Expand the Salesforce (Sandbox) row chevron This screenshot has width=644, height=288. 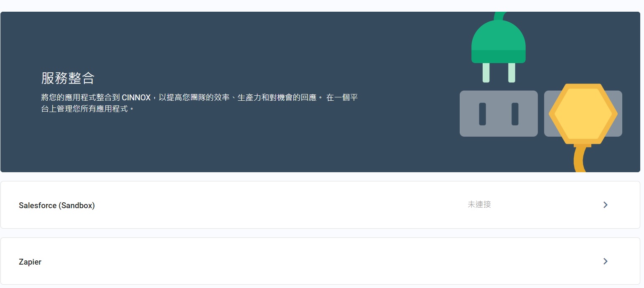point(605,205)
